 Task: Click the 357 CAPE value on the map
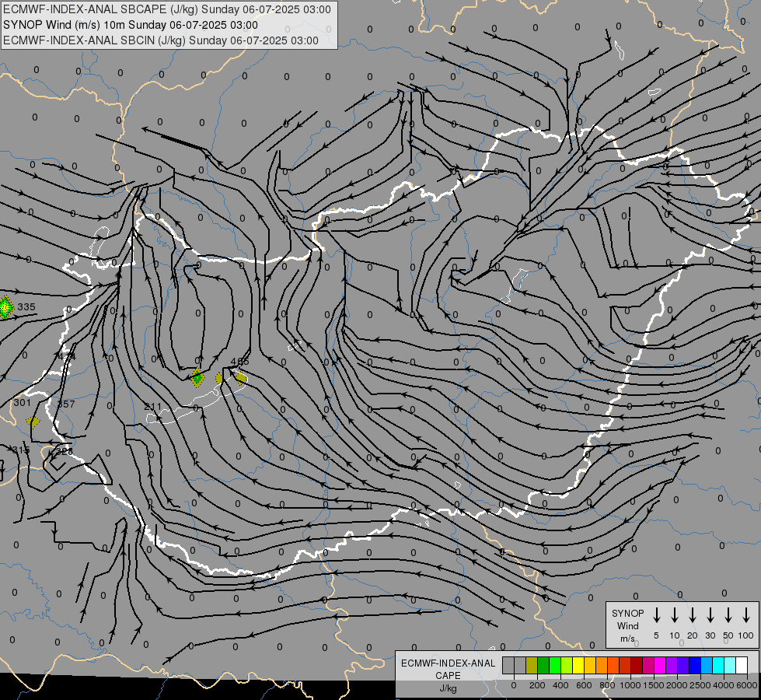(66, 404)
